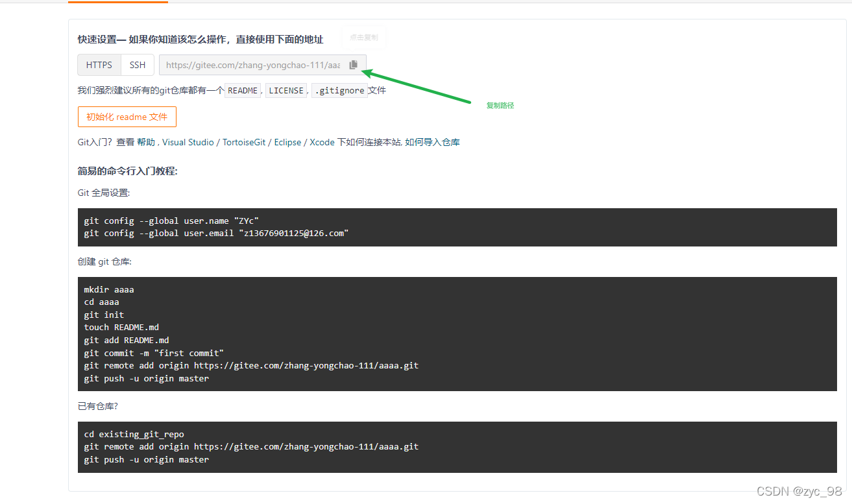This screenshot has height=504, width=852.
Task: Open the Xcode guide link
Action: coord(322,142)
